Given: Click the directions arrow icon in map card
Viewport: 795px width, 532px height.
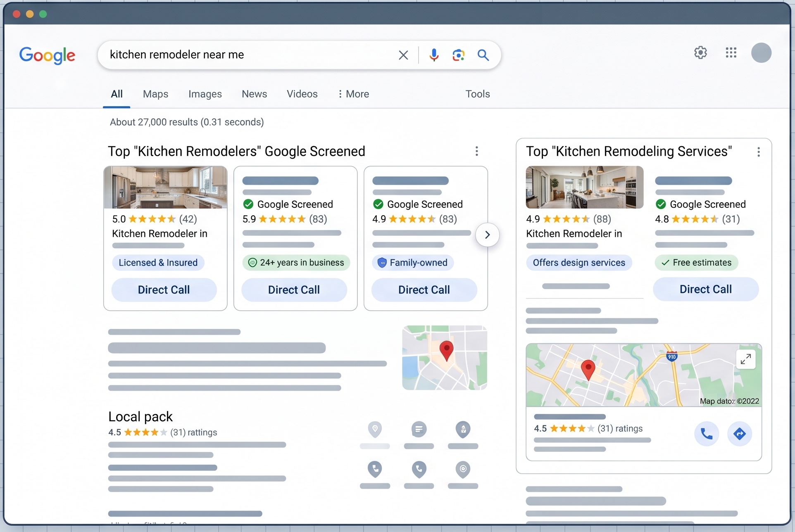Looking at the screenshot, I should coord(740,434).
